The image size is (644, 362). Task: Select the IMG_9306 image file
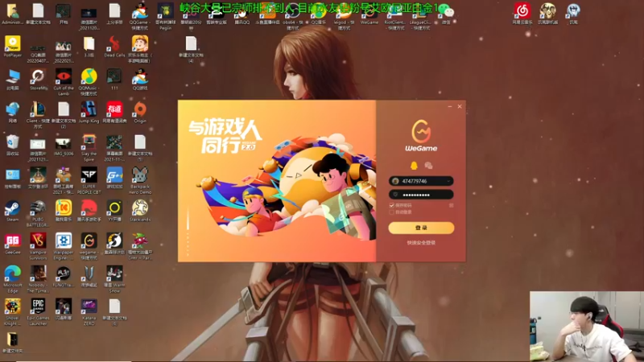click(x=64, y=146)
